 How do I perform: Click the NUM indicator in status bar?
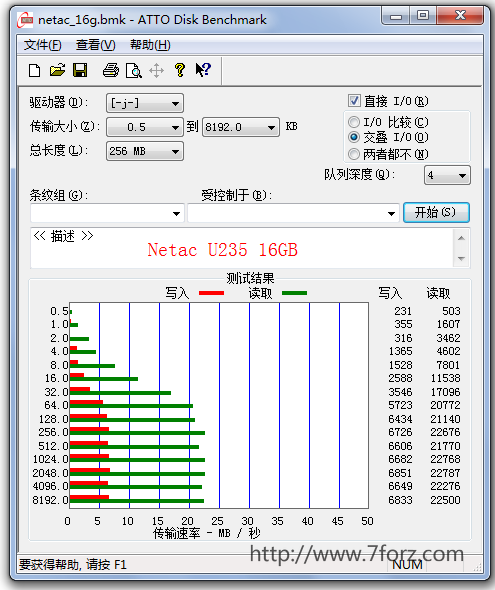click(408, 565)
